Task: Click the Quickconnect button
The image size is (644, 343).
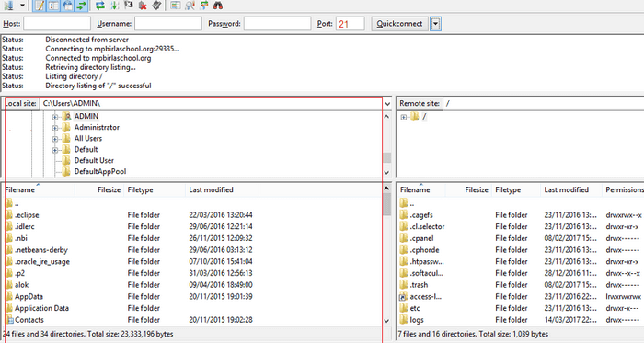Action: click(399, 24)
